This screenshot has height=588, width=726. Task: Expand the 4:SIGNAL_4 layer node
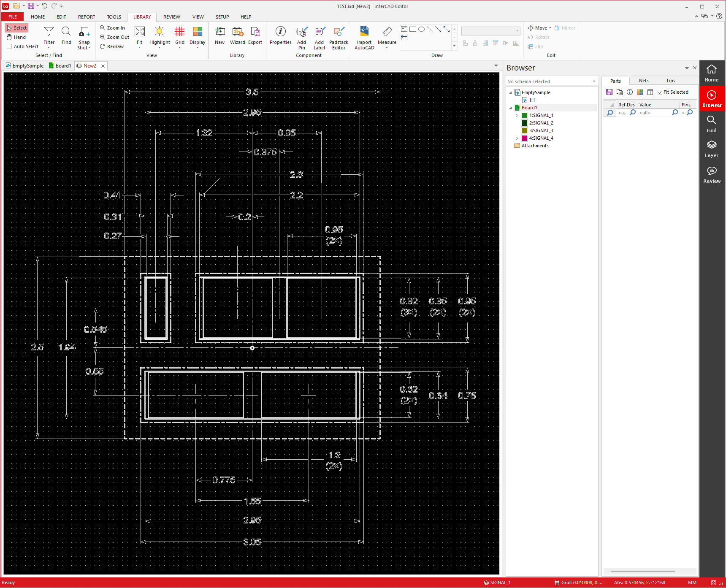[x=517, y=138]
